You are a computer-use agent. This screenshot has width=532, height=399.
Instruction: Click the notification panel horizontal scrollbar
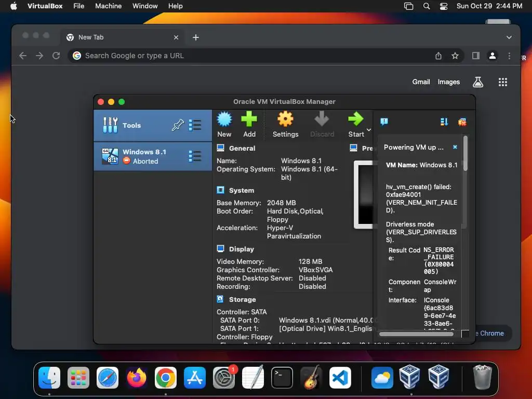pyautogui.click(x=416, y=334)
